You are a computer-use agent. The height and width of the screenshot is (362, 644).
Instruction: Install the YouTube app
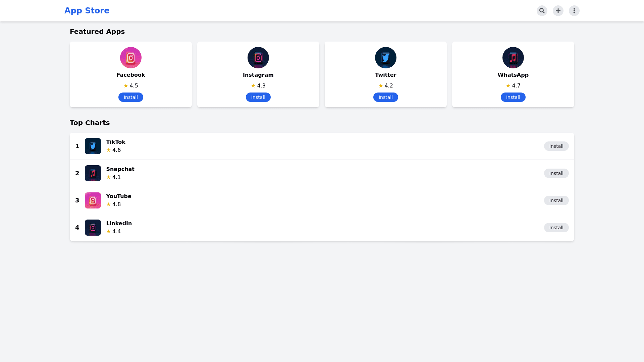point(556,200)
